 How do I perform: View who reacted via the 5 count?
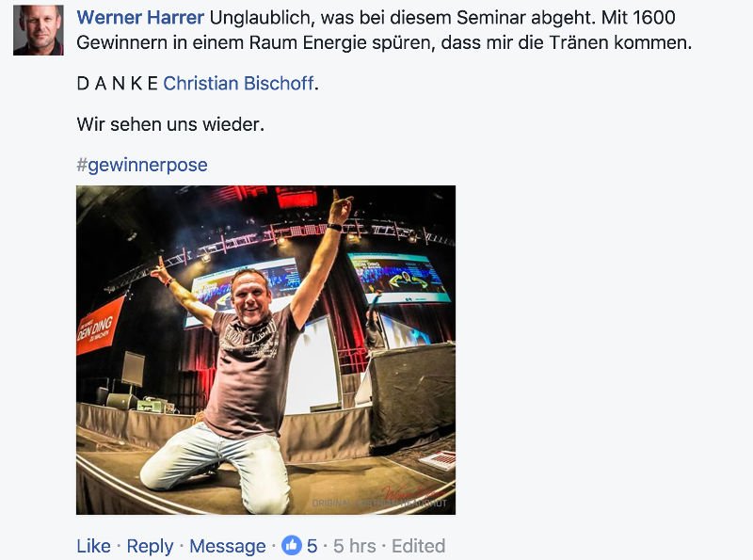tap(312, 546)
